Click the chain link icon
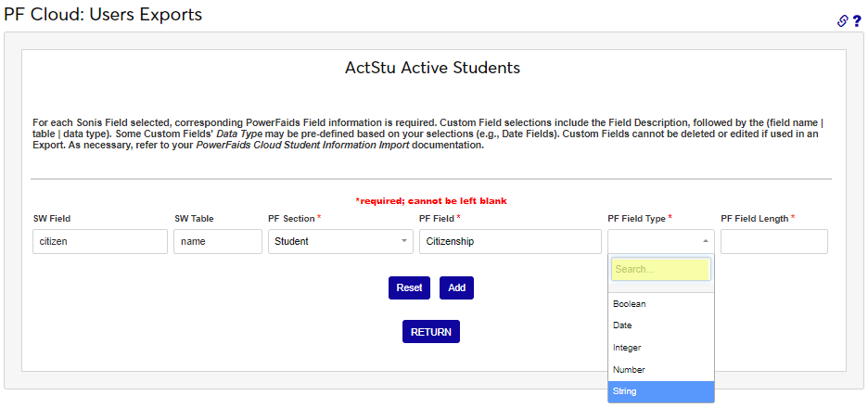Image resolution: width=868 pixels, height=408 pixels. (x=842, y=20)
